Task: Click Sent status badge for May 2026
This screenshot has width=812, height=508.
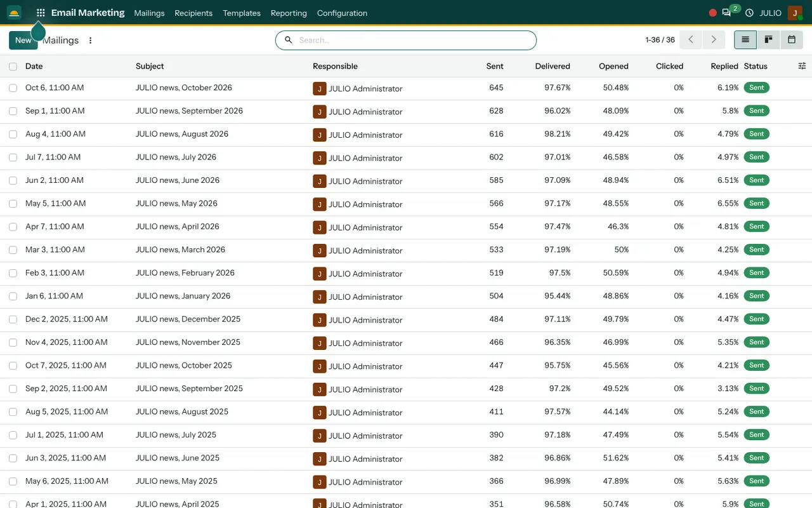Action: pyautogui.click(x=756, y=203)
